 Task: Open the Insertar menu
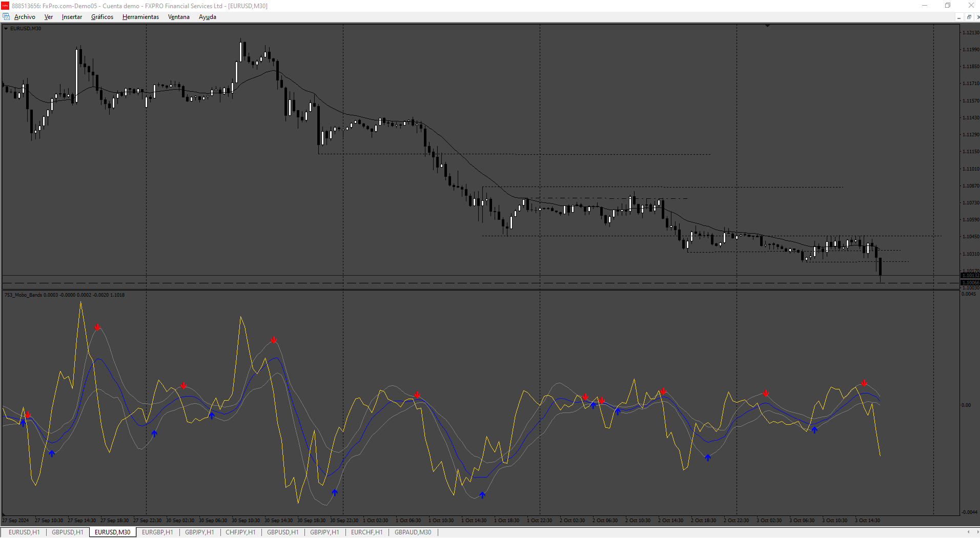click(72, 17)
